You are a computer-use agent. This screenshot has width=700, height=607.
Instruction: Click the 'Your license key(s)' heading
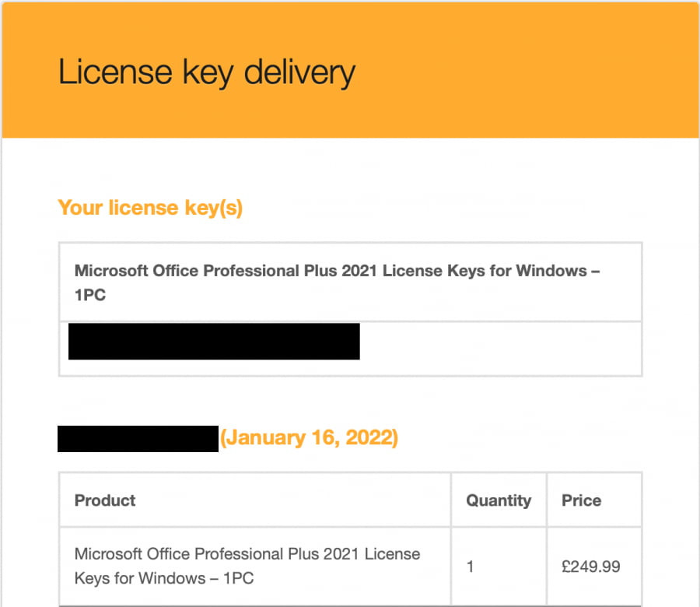point(150,208)
